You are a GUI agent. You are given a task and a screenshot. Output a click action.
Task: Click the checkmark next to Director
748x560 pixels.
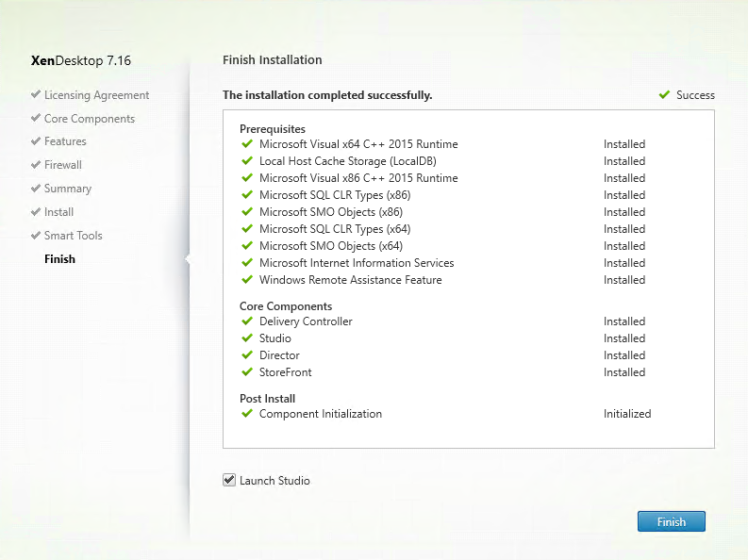(246, 355)
